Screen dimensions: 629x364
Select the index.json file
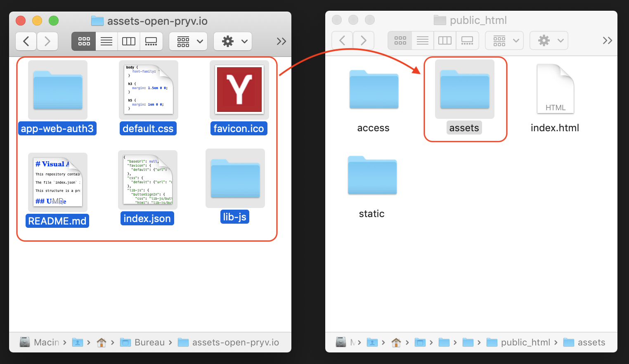pos(148,180)
